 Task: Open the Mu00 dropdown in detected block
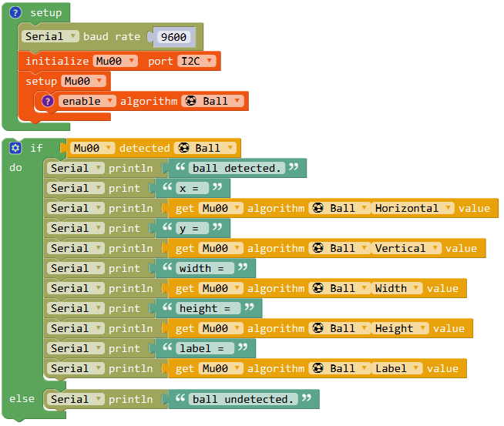(92, 148)
